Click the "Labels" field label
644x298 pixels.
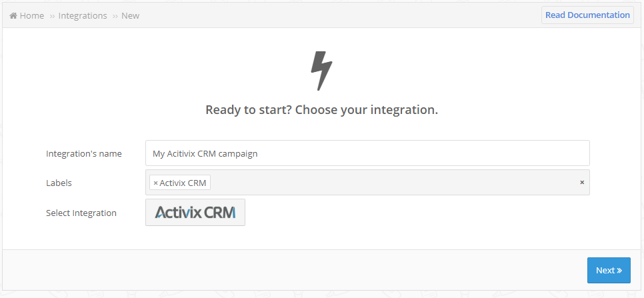pos(59,183)
